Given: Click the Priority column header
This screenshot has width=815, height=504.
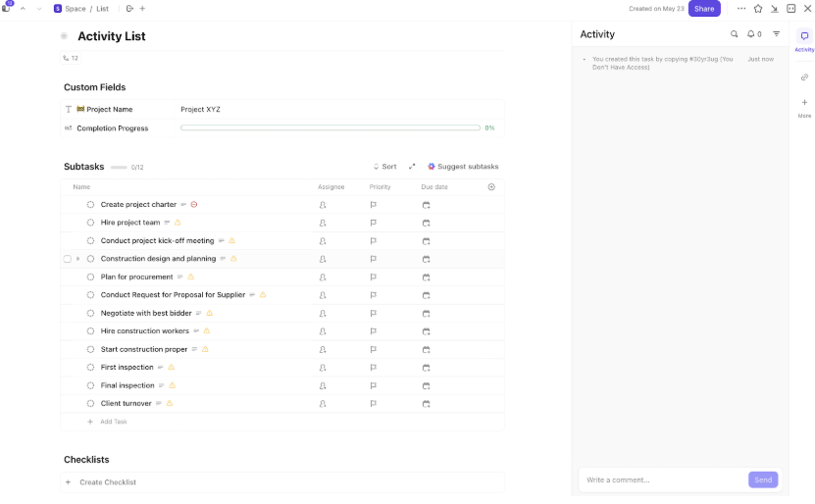Looking at the screenshot, I should [x=380, y=187].
